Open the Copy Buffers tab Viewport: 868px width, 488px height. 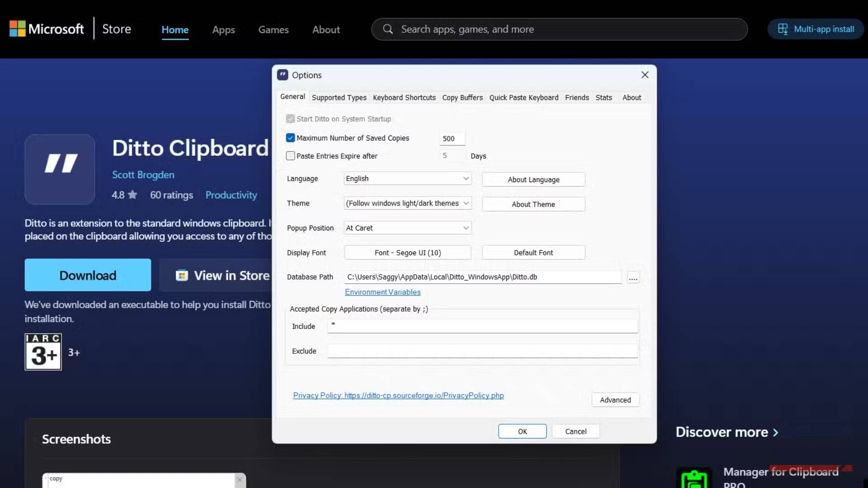pyautogui.click(x=462, y=98)
